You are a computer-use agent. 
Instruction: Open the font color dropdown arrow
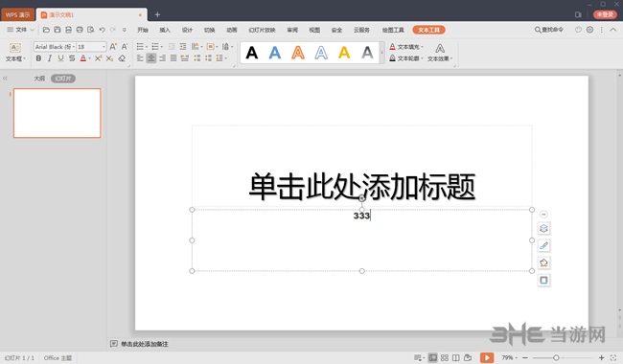(x=89, y=58)
